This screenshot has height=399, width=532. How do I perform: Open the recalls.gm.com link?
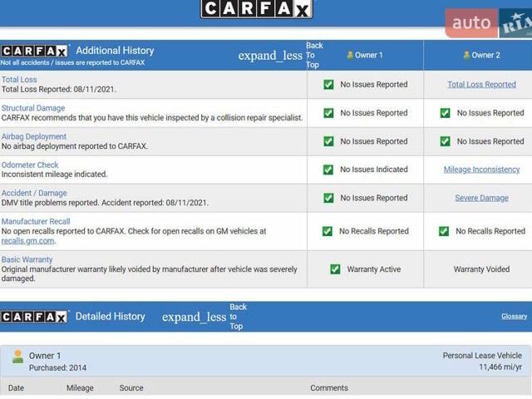coord(27,241)
